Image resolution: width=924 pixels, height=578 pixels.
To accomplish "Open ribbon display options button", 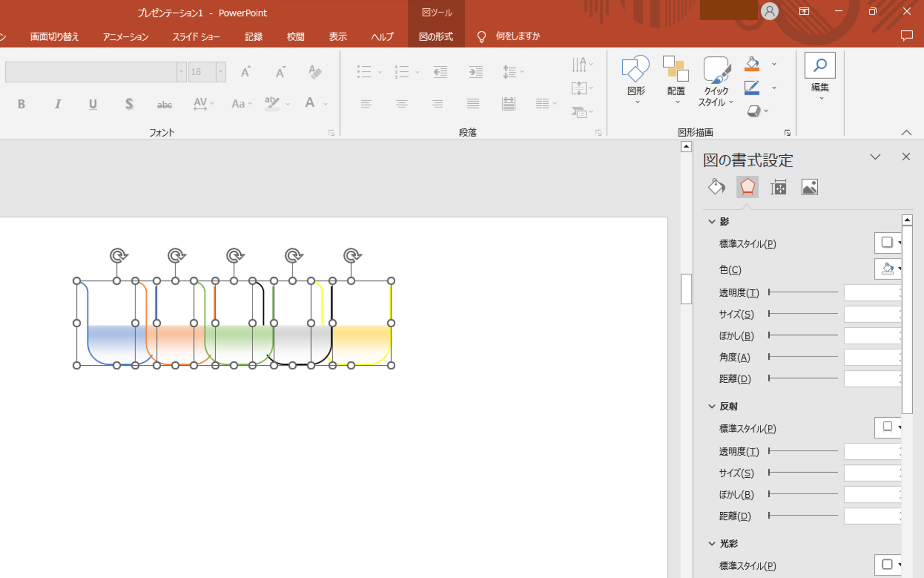I will pos(804,11).
